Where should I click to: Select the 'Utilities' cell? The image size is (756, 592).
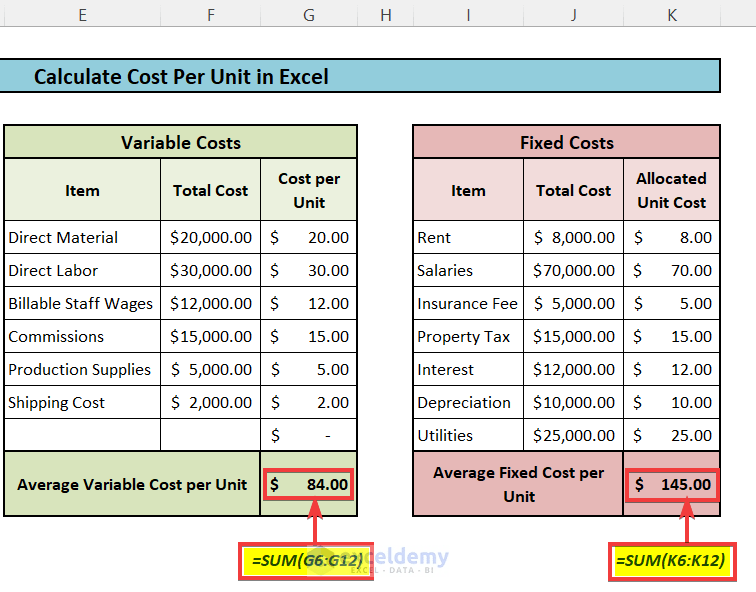(x=468, y=435)
